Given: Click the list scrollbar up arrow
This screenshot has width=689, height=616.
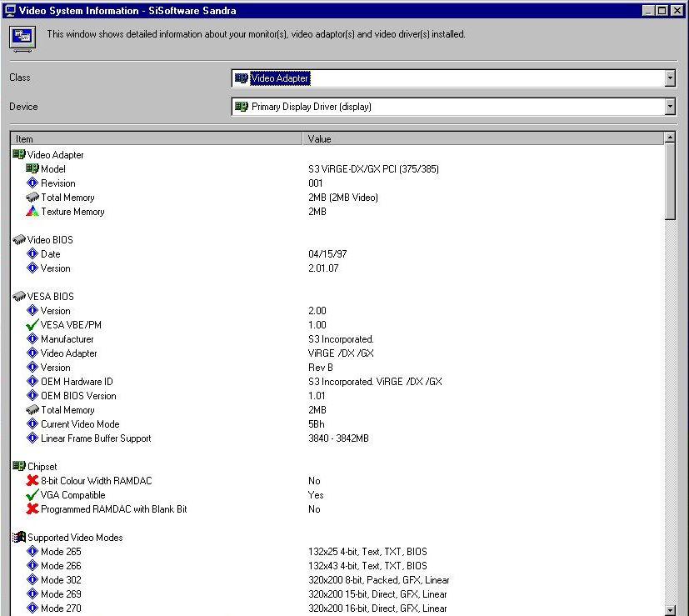Looking at the screenshot, I should pyautogui.click(x=670, y=138).
